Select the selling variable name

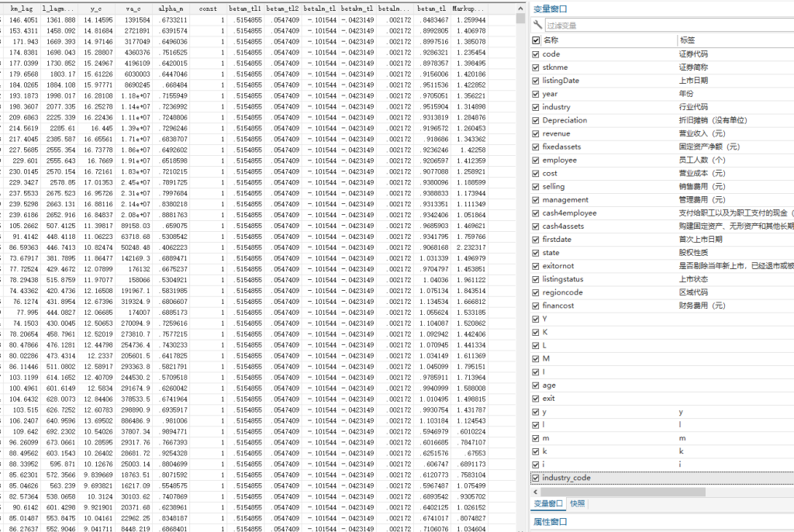[x=553, y=186]
